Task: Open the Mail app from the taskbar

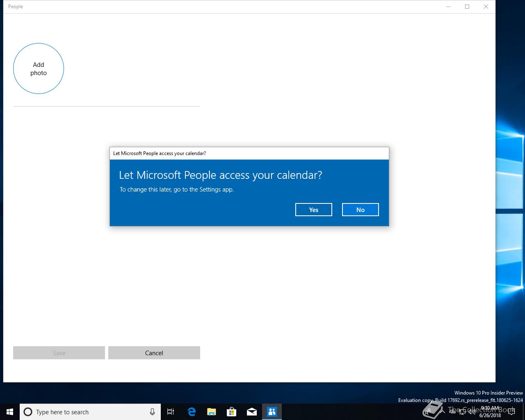Action: click(x=251, y=412)
